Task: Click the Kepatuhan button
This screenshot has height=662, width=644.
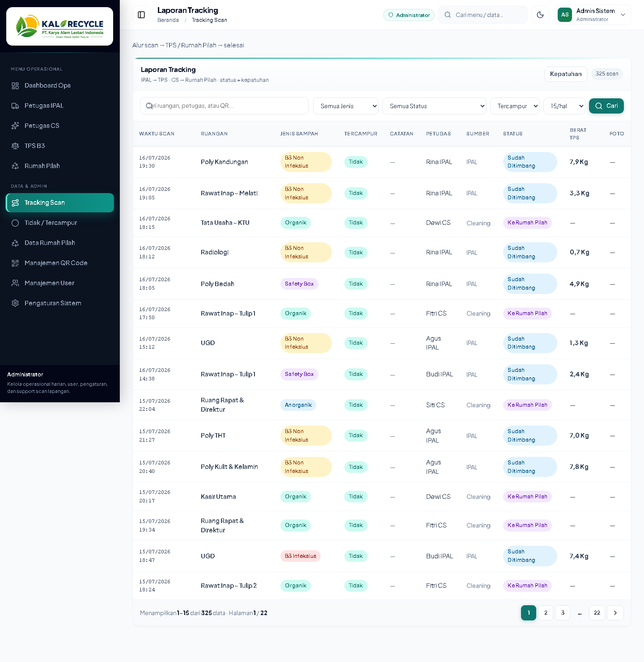Action: pyautogui.click(x=566, y=74)
